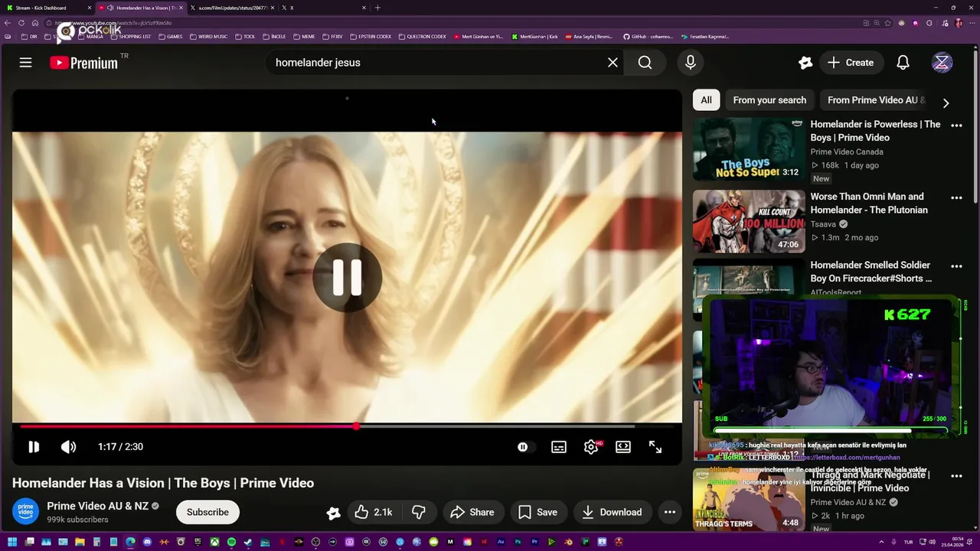Screen dimensions: 980x551
Task: Open Discord from the taskbar
Action: (147, 542)
